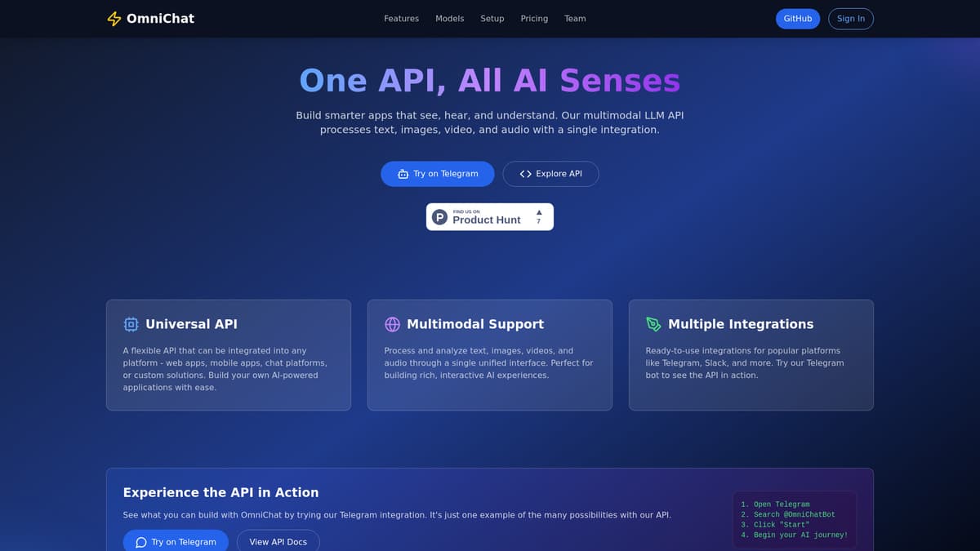Open the Models nav item
The height and width of the screenshot is (551, 980).
coord(449,19)
